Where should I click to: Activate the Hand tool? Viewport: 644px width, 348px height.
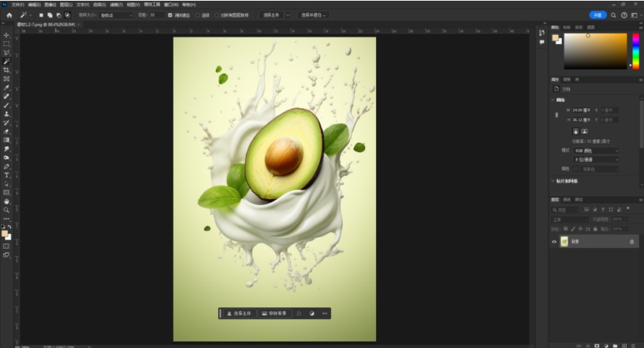point(7,201)
